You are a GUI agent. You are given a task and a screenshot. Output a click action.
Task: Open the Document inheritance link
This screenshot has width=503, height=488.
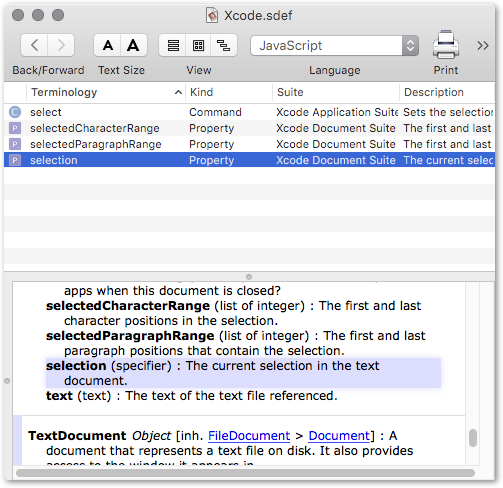pyautogui.click(x=339, y=436)
